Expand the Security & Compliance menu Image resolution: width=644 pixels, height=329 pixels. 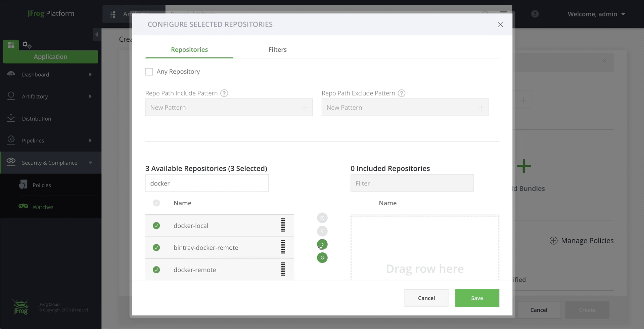coord(49,163)
